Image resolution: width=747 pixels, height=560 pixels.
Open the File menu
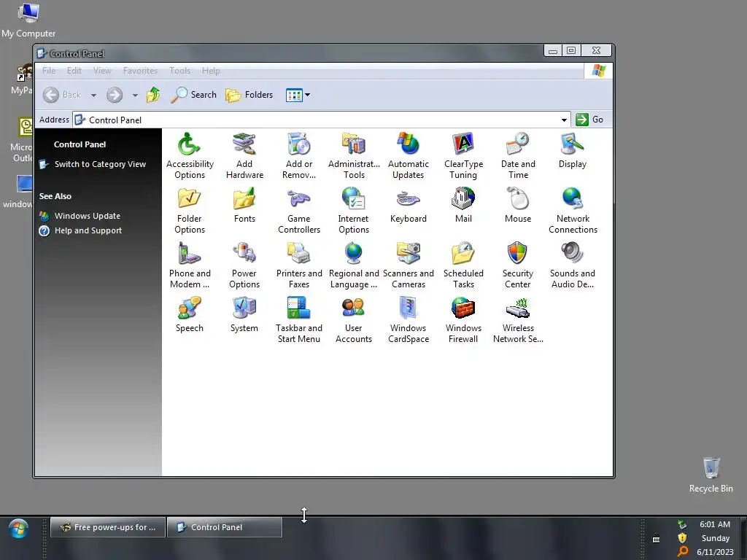click(49, 71)
